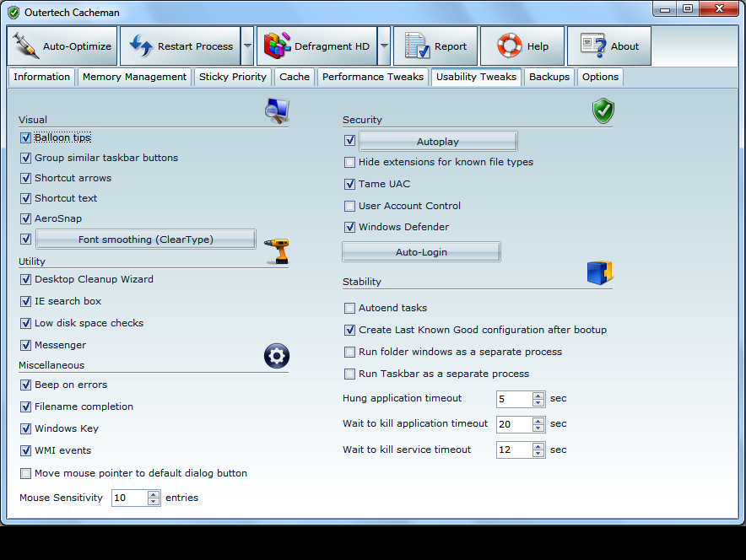
Task: Expand the Restart Process dropdown arrow
Action: tap(247, 46)
